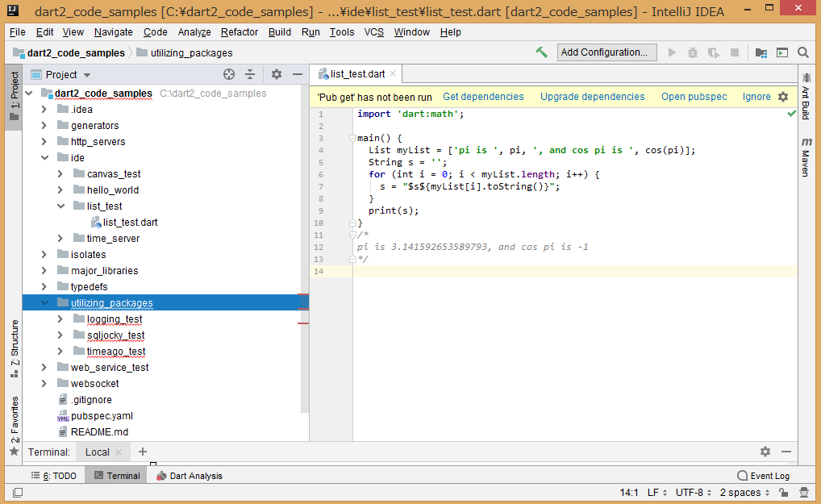This screenshot has height=504, width=821.
Task: Expand the generators folder
Action: [x=44, y=126]
